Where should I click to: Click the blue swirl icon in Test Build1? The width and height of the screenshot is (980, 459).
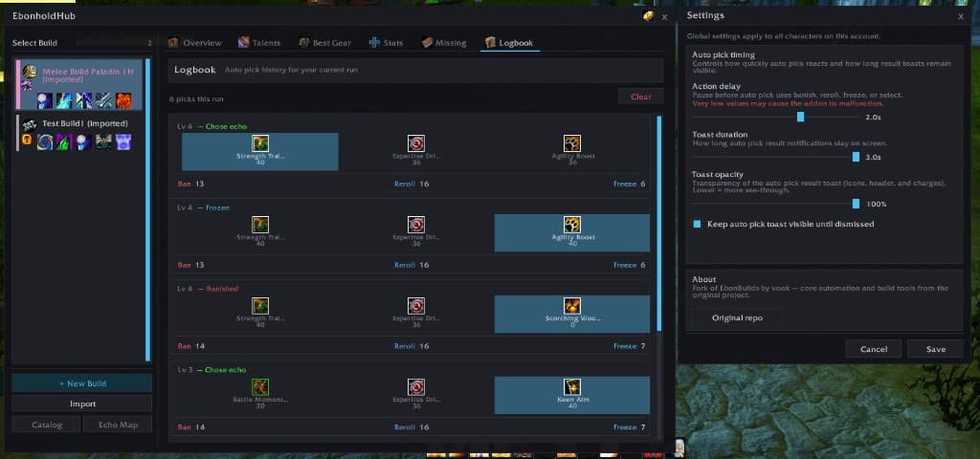tap(45, 142)
